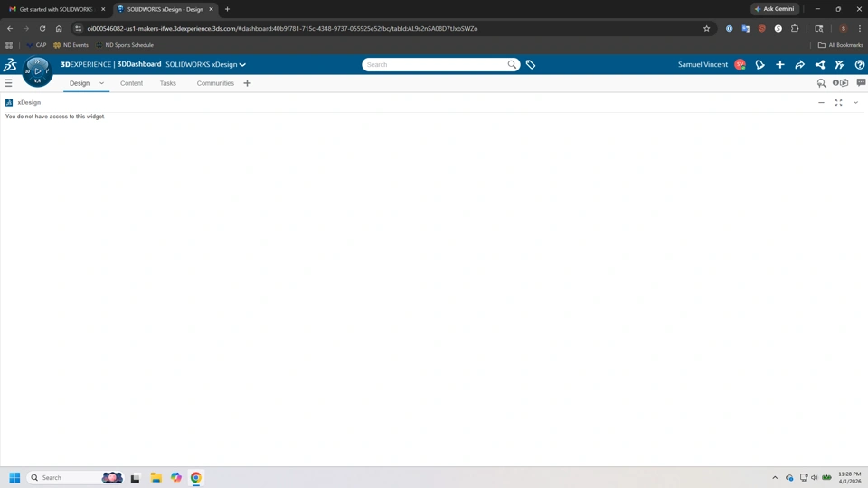Close the SOLIDWORKS xDesign browser tab
This screenshot has height=488, width=868.
point(211,9)
